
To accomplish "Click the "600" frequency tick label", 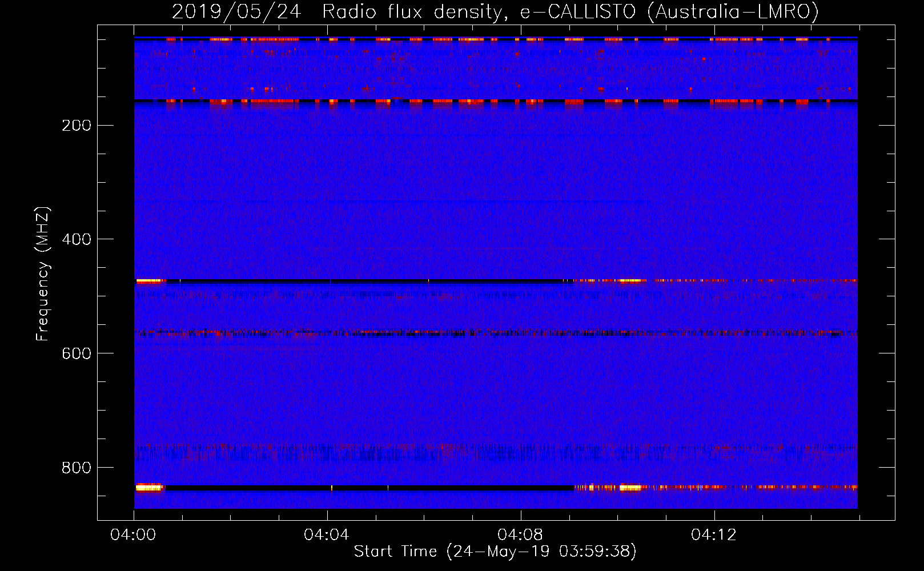I will coord(77,353).
